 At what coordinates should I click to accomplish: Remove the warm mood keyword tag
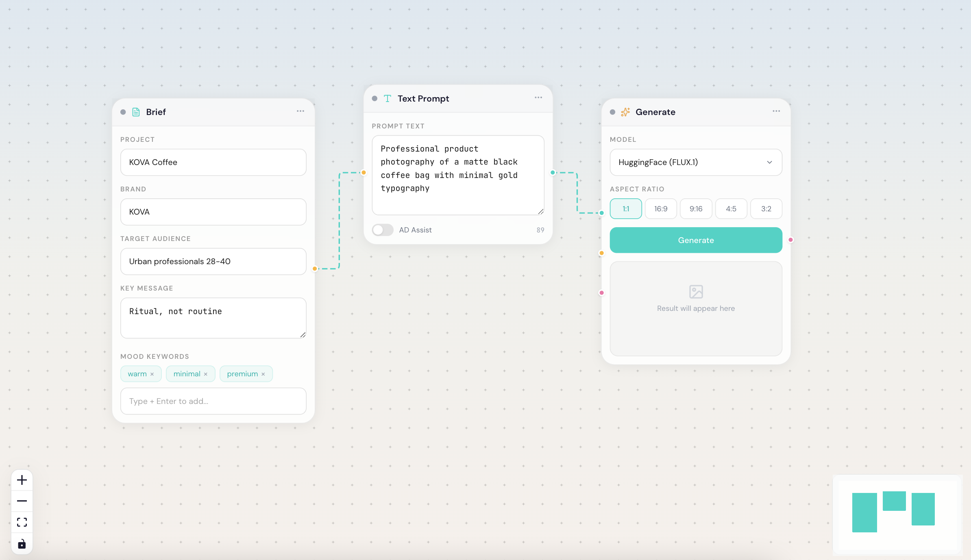tap(152, 374)
